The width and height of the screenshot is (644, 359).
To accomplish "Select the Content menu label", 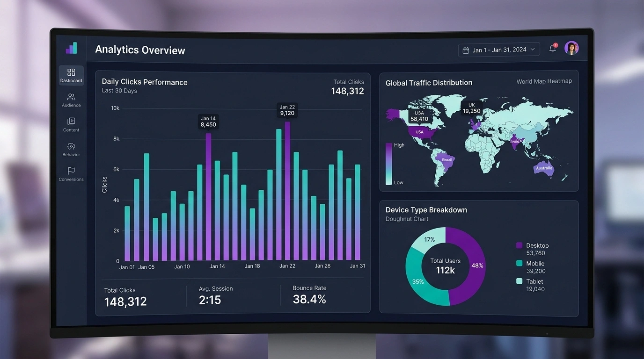I will 71,130.
